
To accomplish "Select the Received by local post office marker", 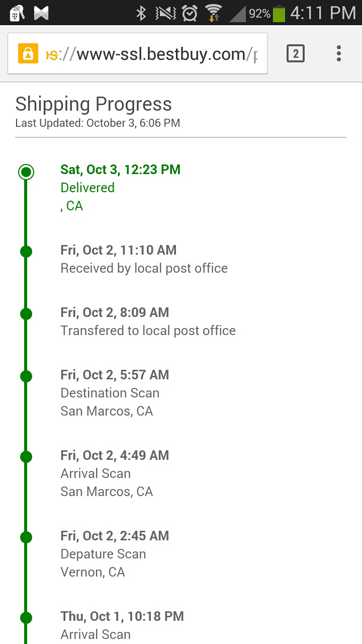I will (26, 252).
